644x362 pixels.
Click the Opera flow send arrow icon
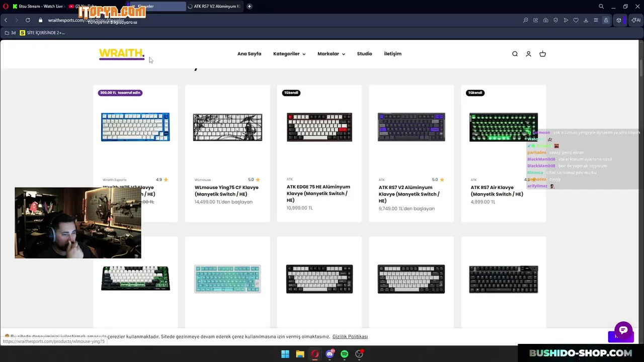[566, 20]
